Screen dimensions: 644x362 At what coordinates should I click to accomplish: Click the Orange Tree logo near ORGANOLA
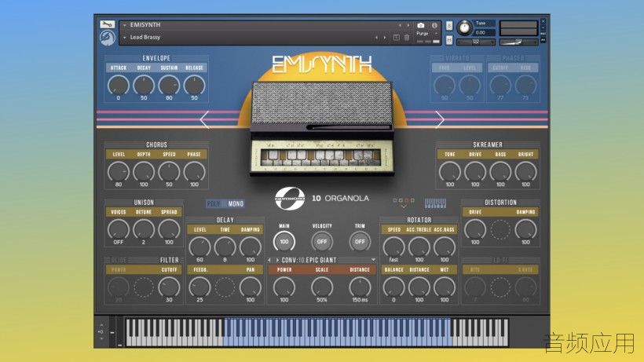pyautogui.click(x=290, y=198)
